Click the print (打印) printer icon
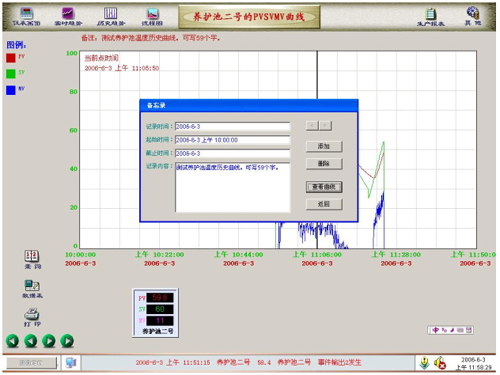Viewport: 500px width, 375px height. [x=32, y=318]
